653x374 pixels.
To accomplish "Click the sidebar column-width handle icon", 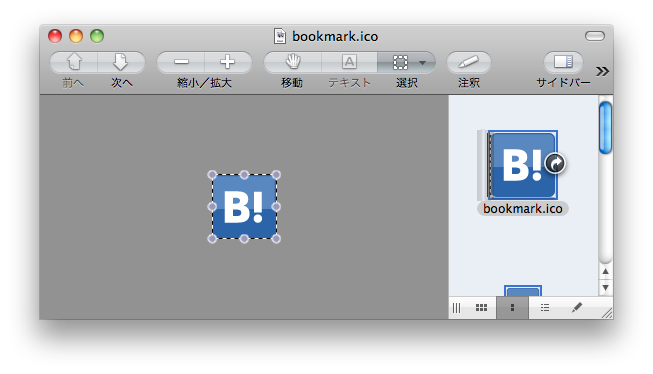I will tap(456, 308).
